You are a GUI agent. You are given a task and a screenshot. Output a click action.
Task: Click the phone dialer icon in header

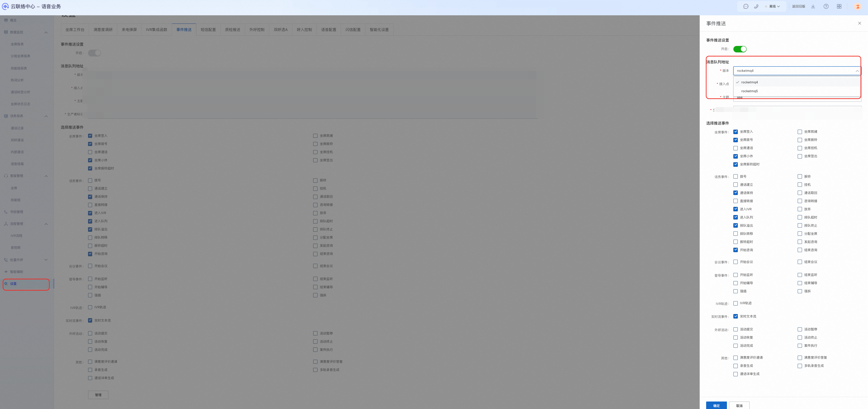(756, 6)
